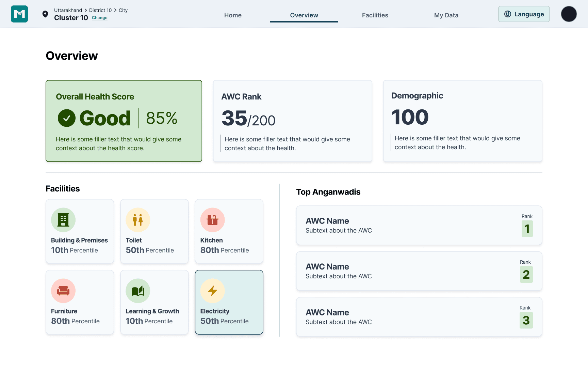Click the location pin icon

coord(45,14)
